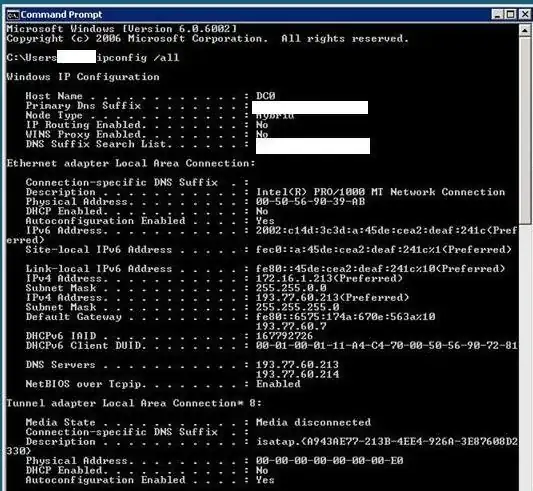Minimize the Command Prompt window
Image resolution: width=533 pixels, height=491 pixels.
click(497, 14)
